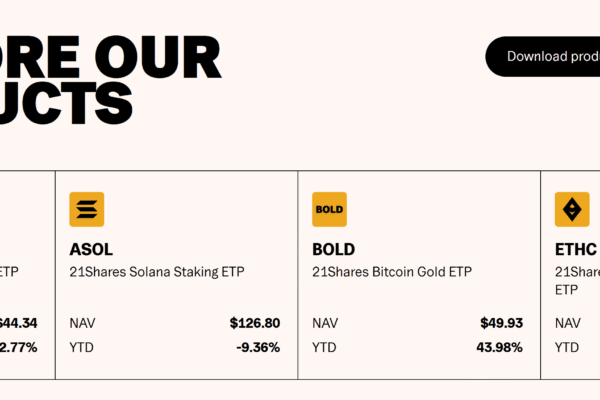Click the 21Shares Bitcoin Gold ETP name
Screen dimensions: 600x400
pyautogui.click(x=392, y=272)
